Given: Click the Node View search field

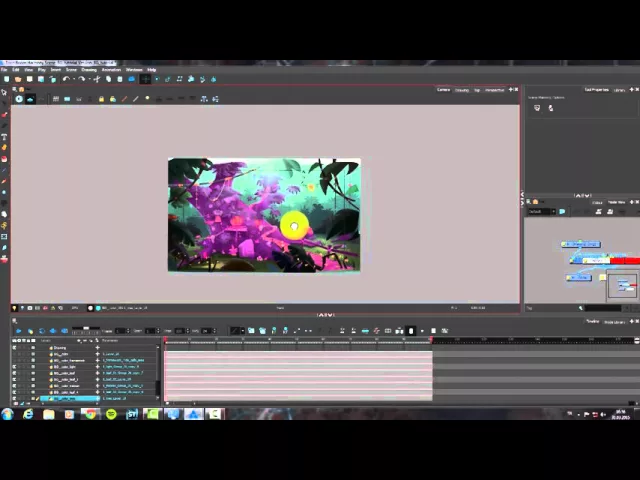Looking at the screenshot, I should 603,308.
